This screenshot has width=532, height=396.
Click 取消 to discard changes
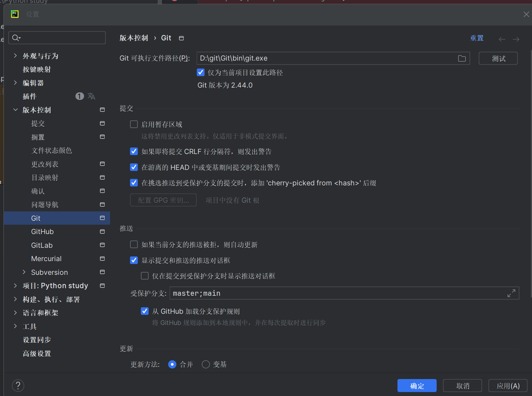tap(462, 386)
